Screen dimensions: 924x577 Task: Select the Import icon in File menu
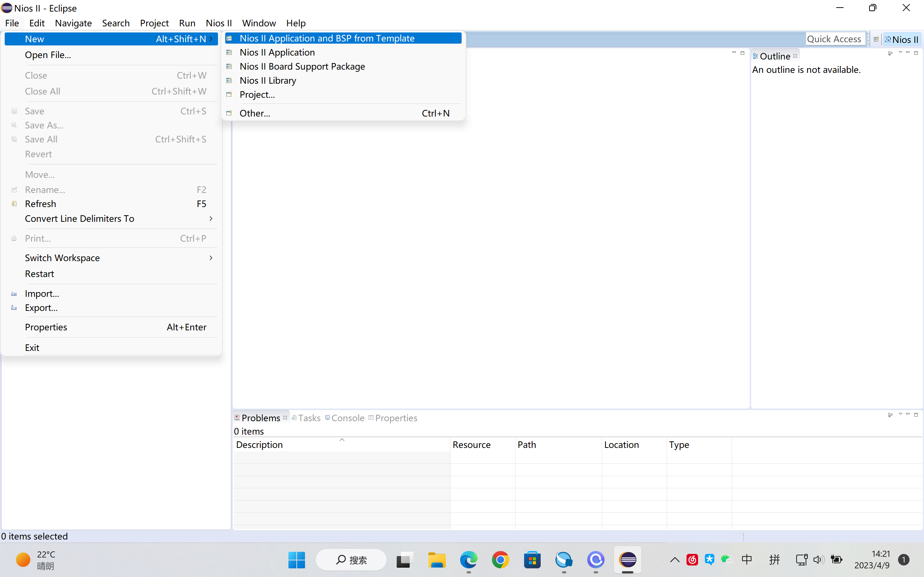pyautogui.click(x=14, y=292)
